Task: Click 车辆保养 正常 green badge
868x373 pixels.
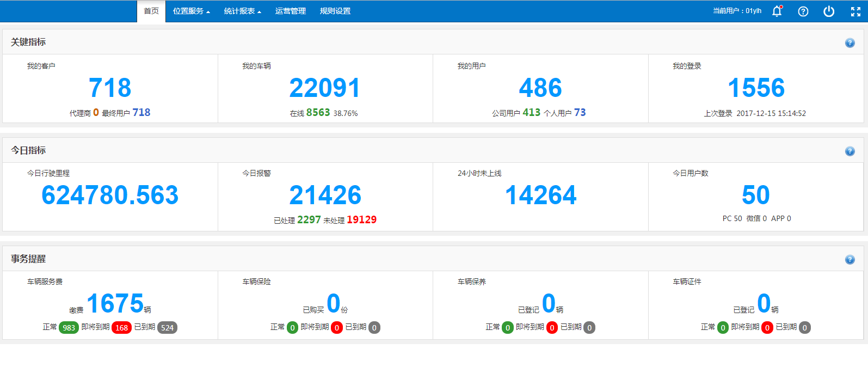Action: pos(508,328)
